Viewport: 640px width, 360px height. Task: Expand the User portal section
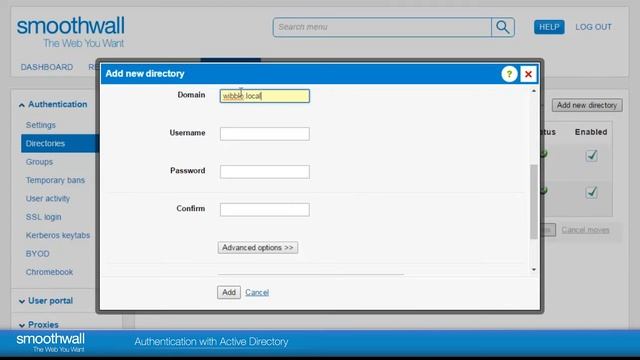(x=46, y=301)
